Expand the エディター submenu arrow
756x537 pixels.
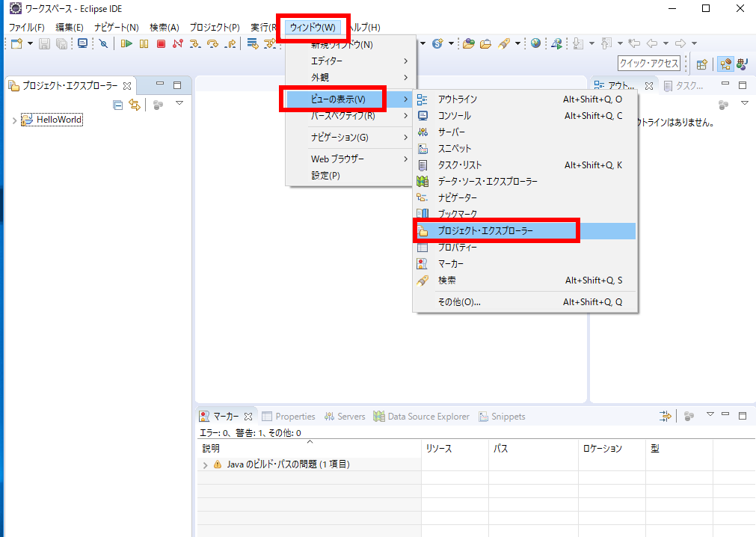coord(405,61)
